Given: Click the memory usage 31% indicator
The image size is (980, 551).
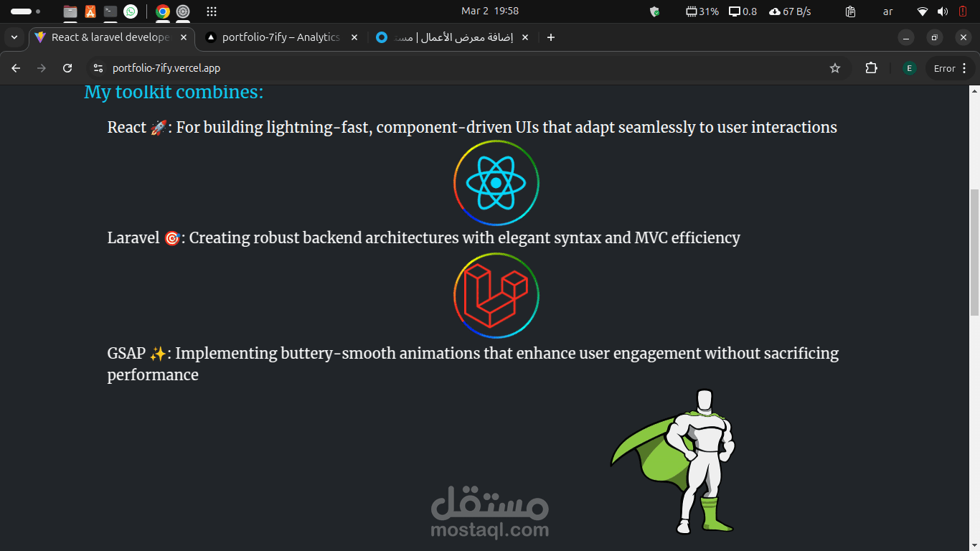Looking at the screenshot, I should 702,11.
